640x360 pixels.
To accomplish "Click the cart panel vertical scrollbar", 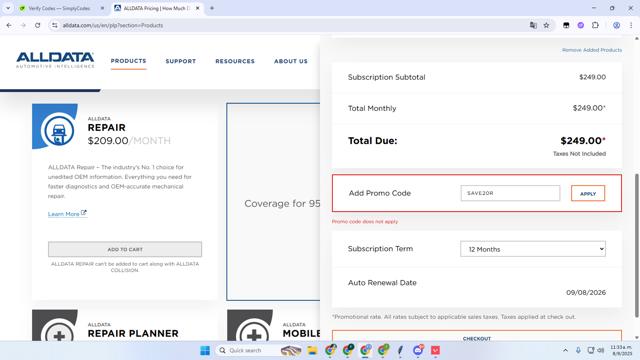I will tap(636, 245).
